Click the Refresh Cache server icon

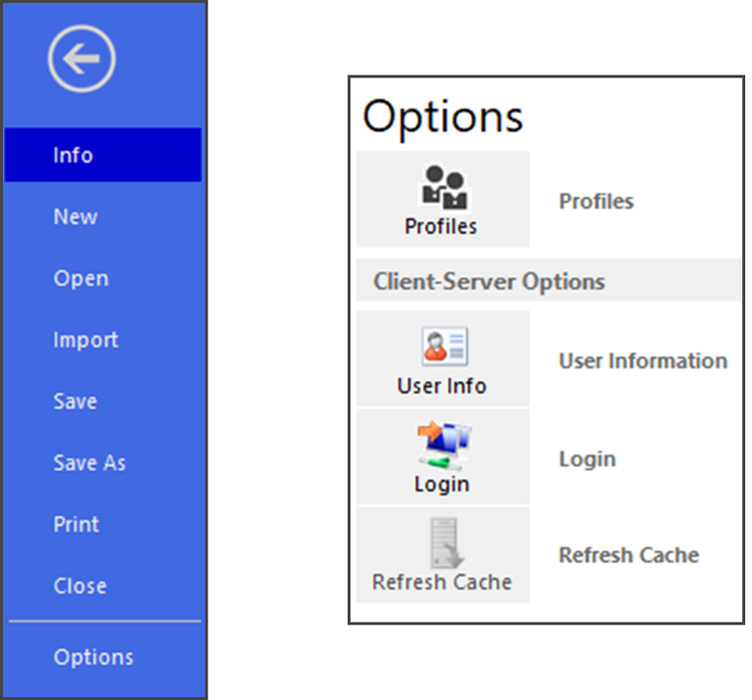tap(443, 543)
